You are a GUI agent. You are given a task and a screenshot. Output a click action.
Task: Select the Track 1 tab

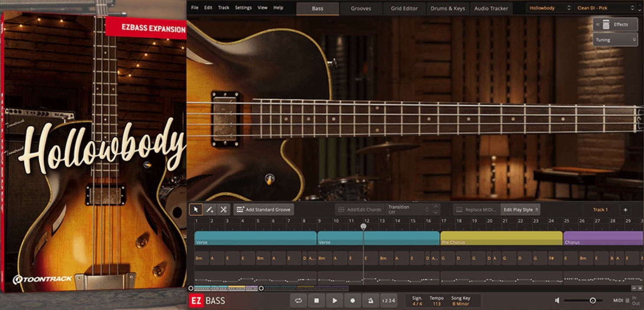coord(600,210)
